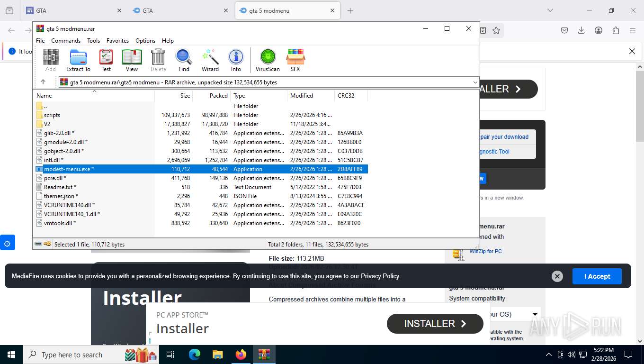Open a new browser tab
The height and width of the screenshot is (364, 644).
pyautogui.click(x=350, y=10)
